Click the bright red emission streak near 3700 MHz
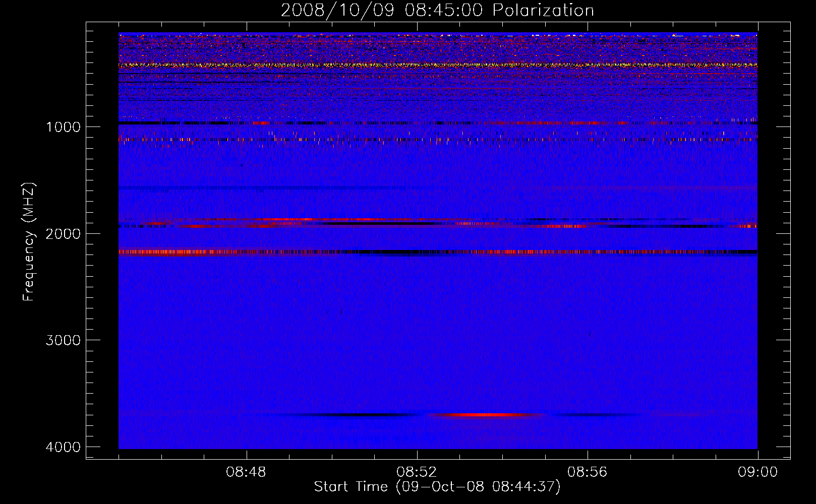816x504 pixels. (484, 415)
